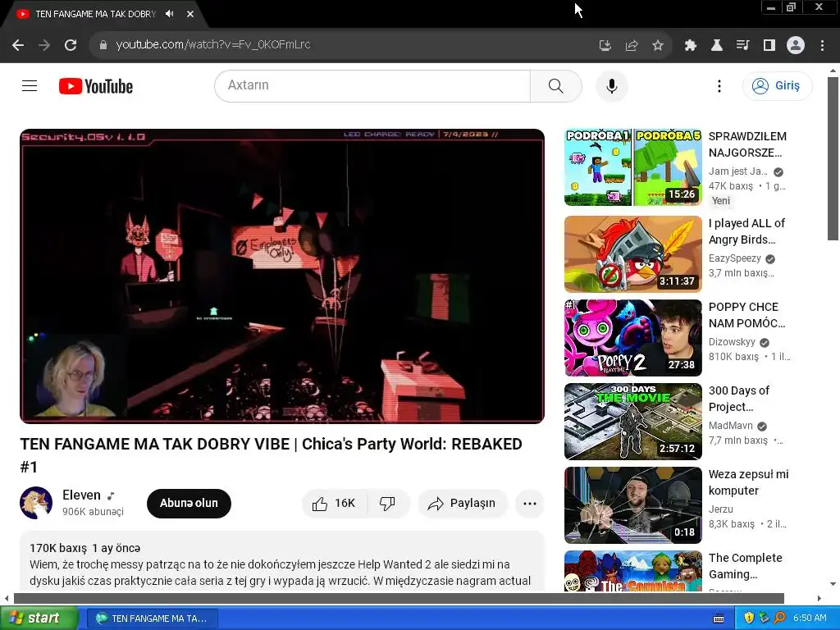The image size is (840, 630).
Task: Click the security shield tray icon
Action: 748,618
